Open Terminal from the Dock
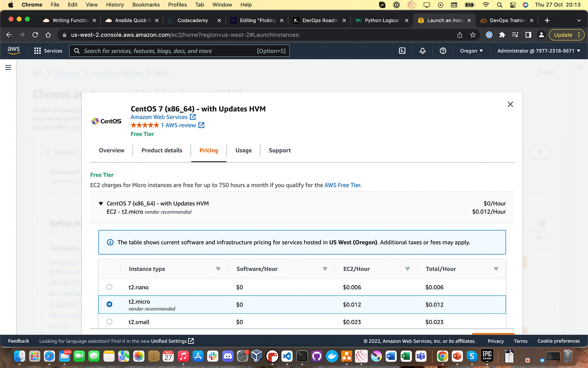The image size is (588, 368). coord(302,356)
